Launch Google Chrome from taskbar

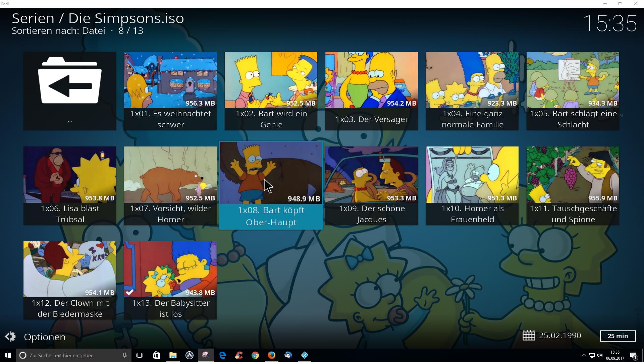[x=255, y=355]
